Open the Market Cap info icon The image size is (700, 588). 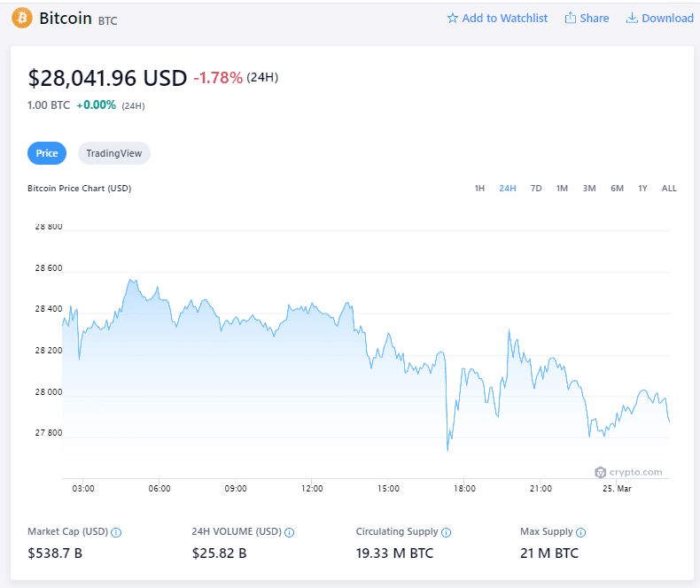[x=116, y=533]
